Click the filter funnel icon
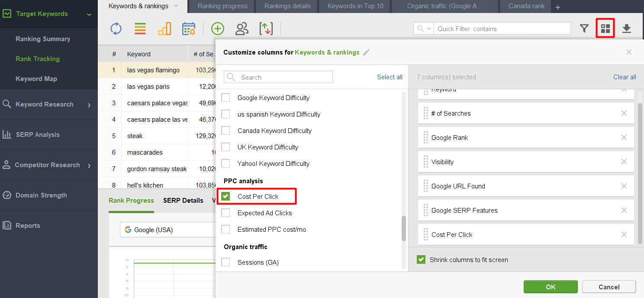The image size is (644, 298). 584,29
